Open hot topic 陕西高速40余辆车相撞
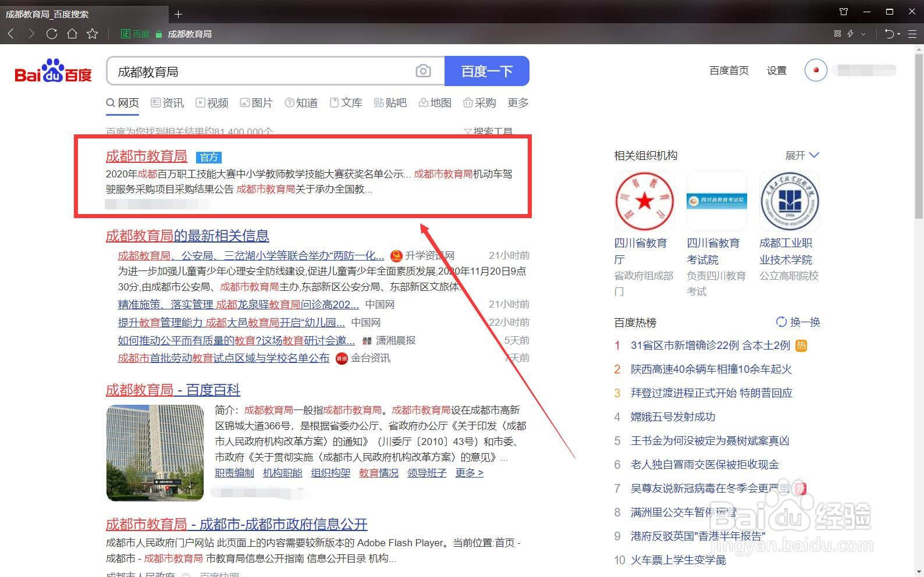 click(x=711, y=369)
